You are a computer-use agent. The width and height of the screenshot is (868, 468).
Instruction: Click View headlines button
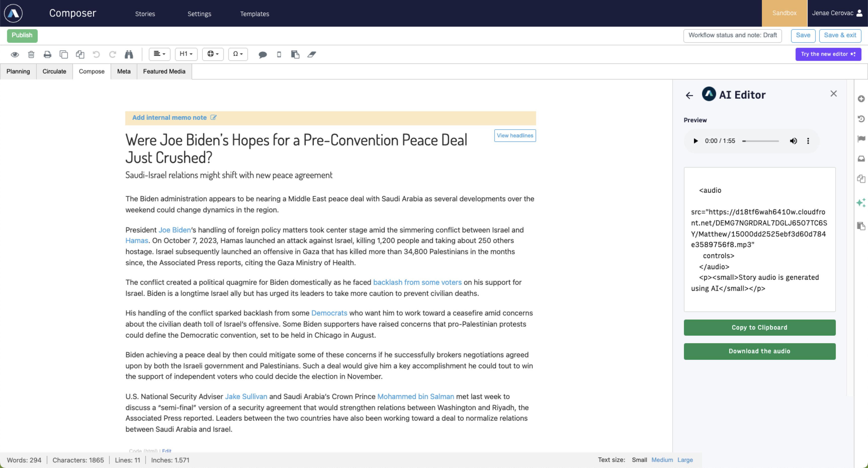click(515, 136)
